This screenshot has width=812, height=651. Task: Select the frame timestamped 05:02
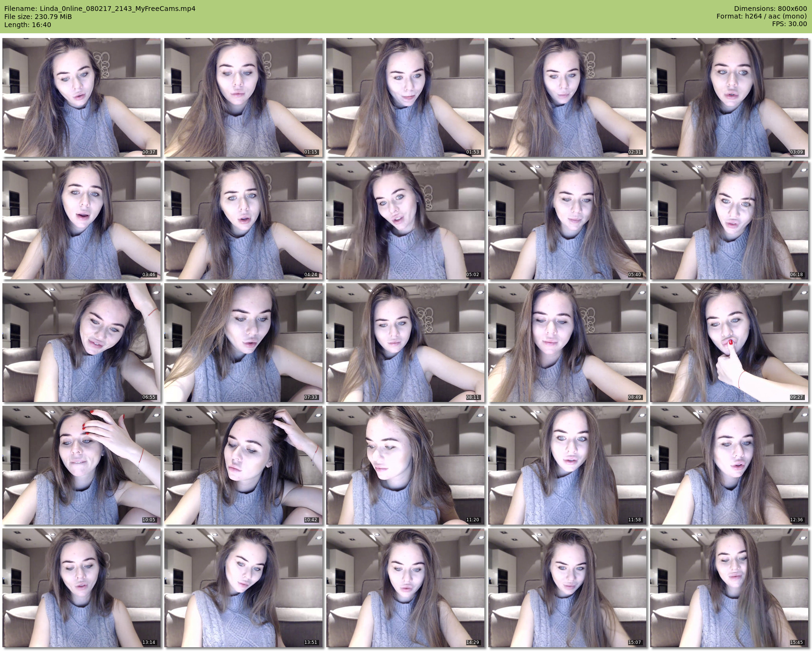(406, 220)
